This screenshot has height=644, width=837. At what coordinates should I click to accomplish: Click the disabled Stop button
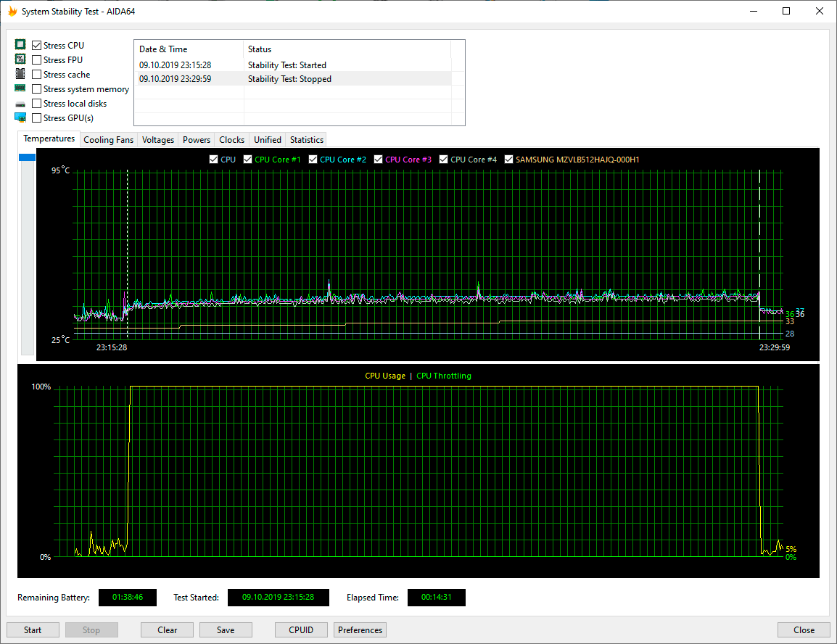(x=91, y=630)
